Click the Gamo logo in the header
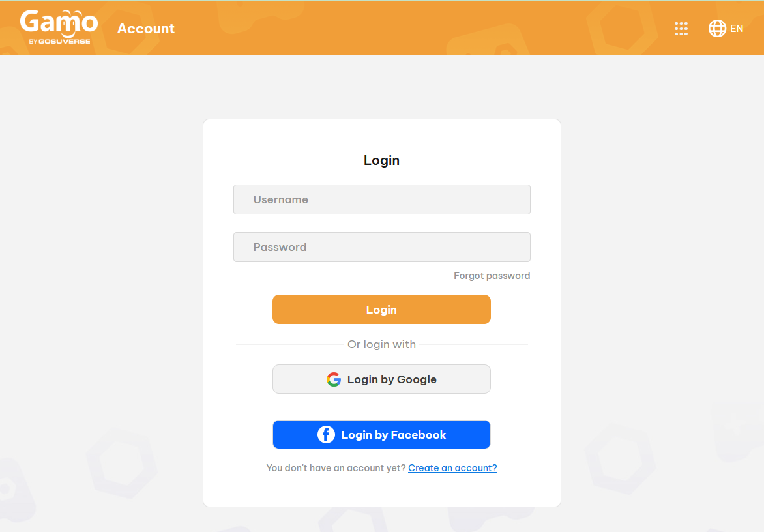The image size is (764, 532). tap(59, 23)
